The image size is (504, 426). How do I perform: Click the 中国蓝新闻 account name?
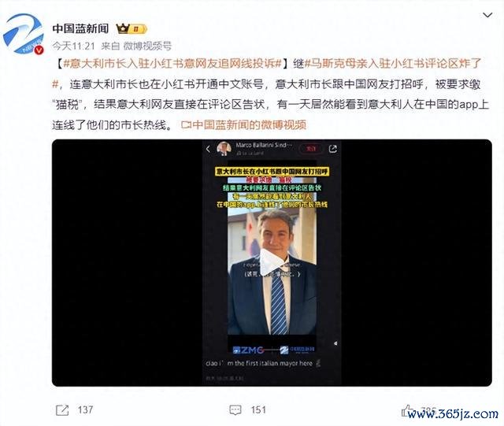point(80,29)
